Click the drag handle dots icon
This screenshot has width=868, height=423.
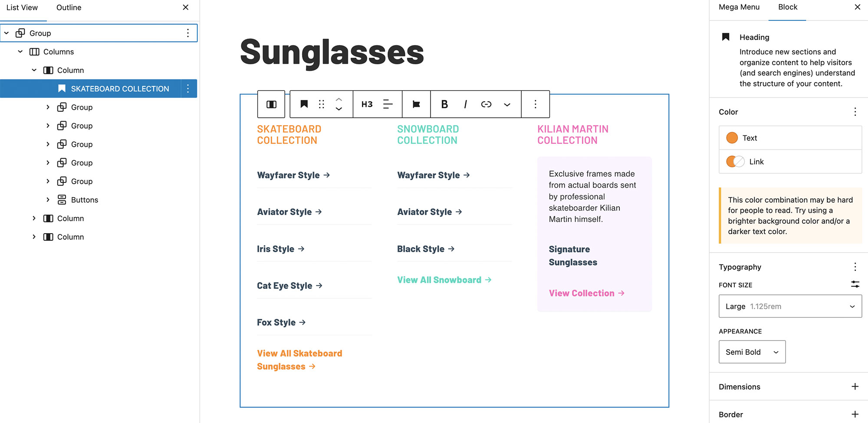[322, 104]
